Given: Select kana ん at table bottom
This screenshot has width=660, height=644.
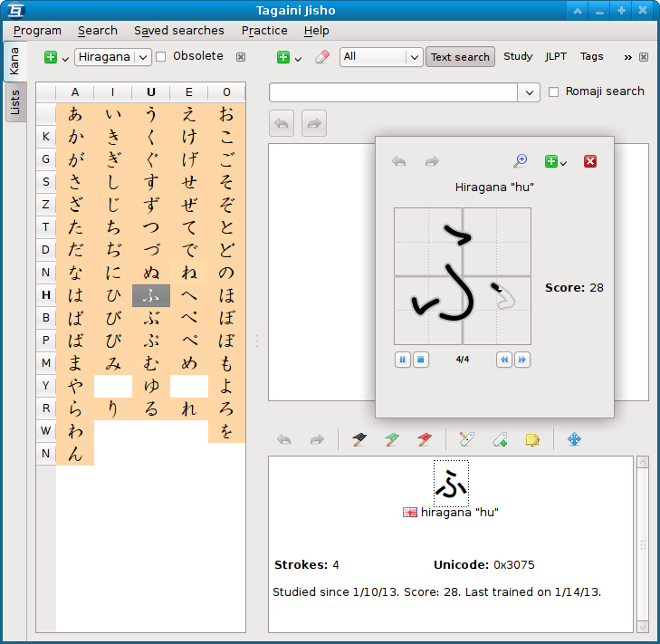Looking at the screenshot, I should (x=75, y=454).
